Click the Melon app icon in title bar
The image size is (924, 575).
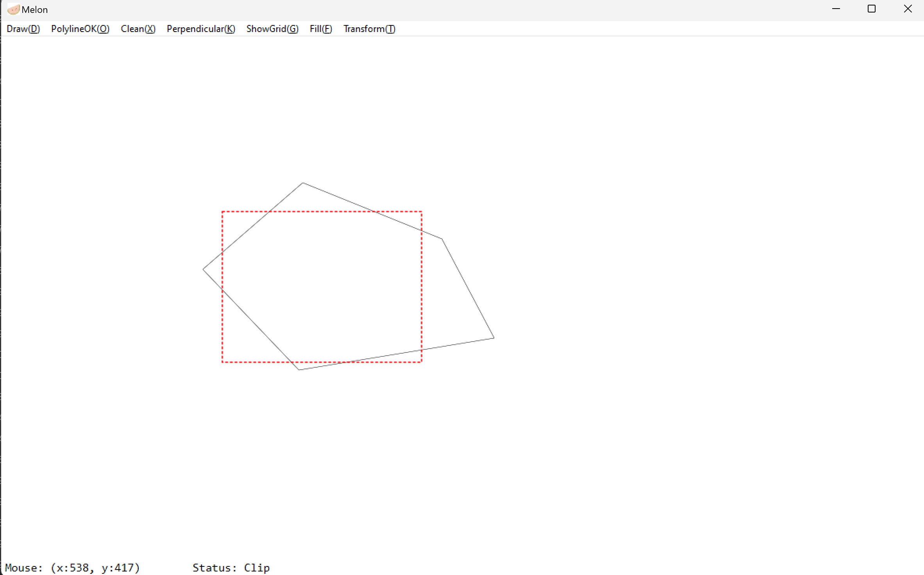click(x=13, y=9)
